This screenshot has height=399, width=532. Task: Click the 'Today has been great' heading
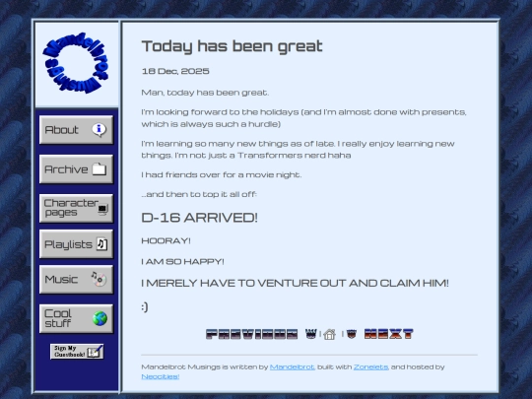click(233, 46)
